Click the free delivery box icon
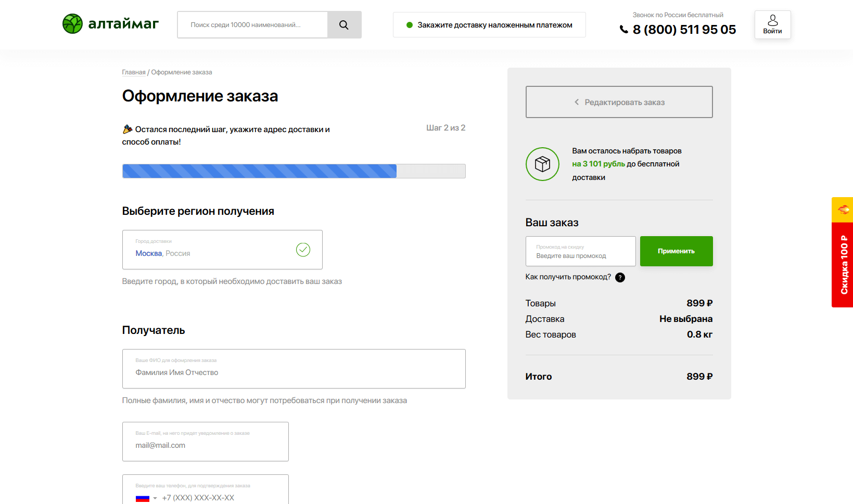Viewport: 853px width, 504px height. point(542,164)
